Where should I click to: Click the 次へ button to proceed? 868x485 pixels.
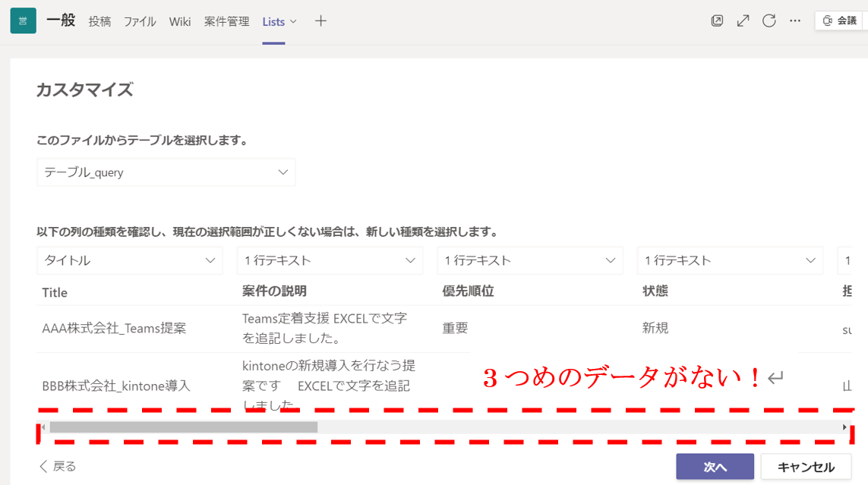[714, 467]
